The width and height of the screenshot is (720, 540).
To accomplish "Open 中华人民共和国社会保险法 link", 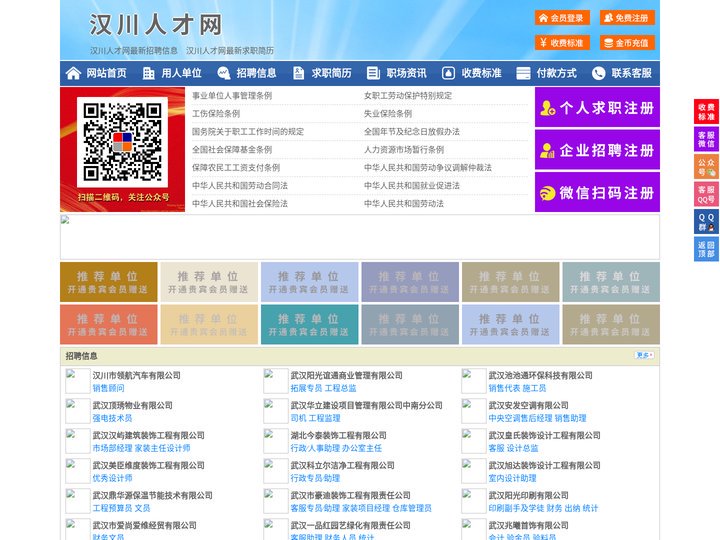I will click(x=240, y=203).
